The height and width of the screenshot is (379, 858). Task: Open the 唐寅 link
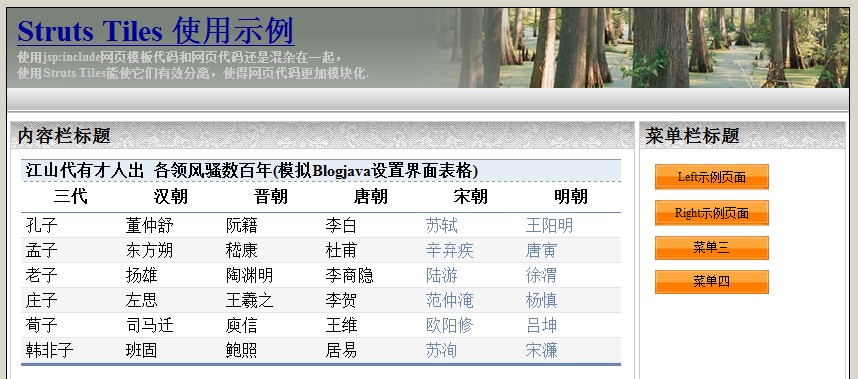point(541,250)
